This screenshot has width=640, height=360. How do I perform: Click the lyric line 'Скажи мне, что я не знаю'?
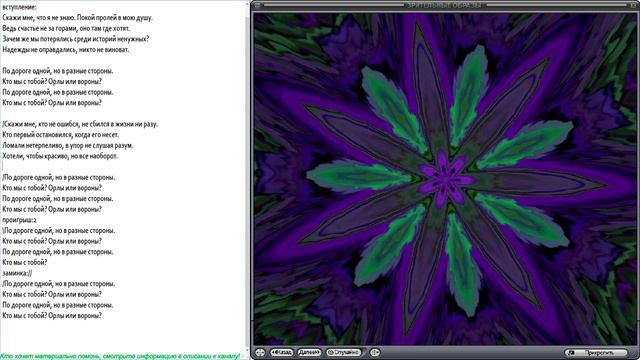click(39, 18)
